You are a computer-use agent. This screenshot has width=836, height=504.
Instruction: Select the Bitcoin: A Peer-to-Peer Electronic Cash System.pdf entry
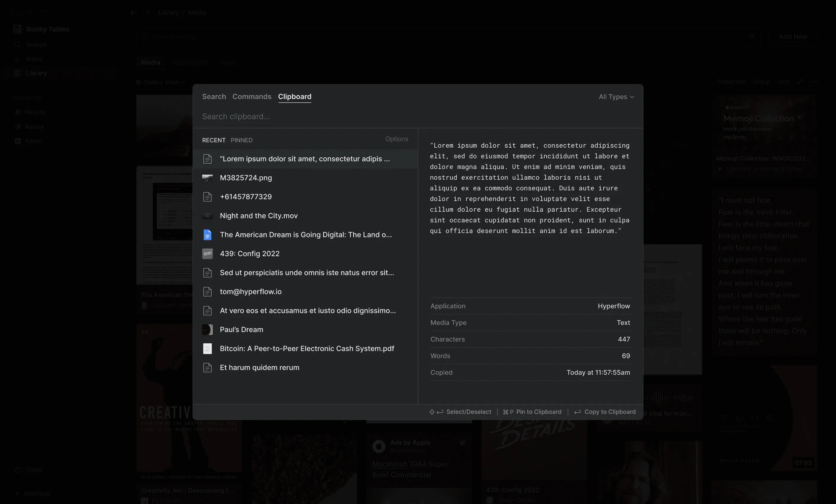pos(305,349)
